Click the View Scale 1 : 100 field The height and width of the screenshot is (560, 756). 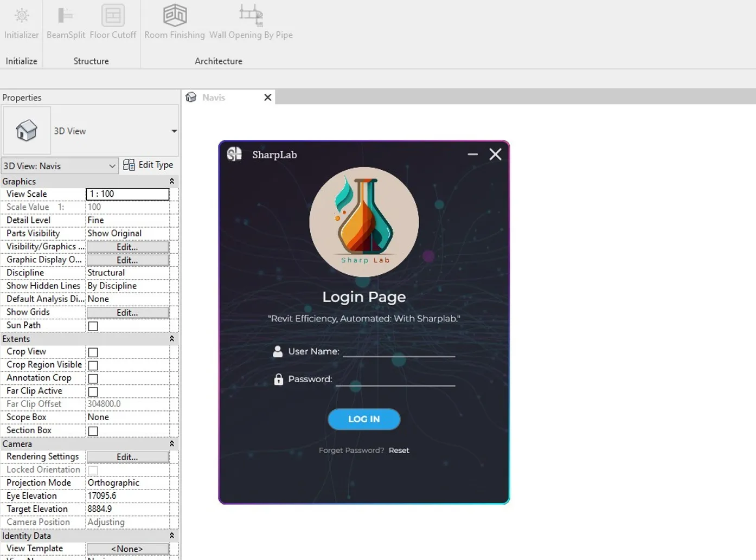click(x=127, y=194)
